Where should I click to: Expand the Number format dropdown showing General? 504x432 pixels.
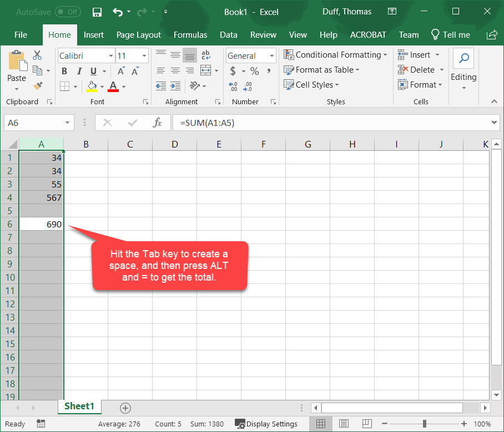point(271,55)
